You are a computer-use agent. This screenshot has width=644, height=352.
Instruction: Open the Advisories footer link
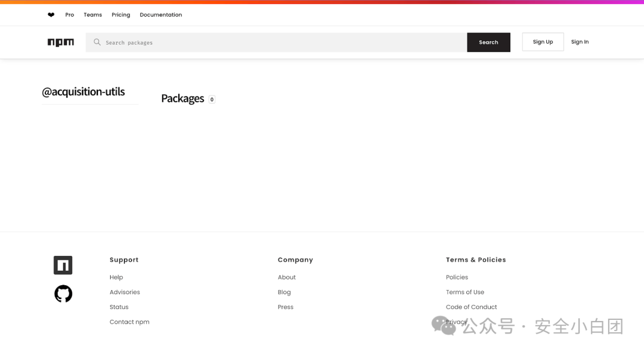tap(125, 292)
